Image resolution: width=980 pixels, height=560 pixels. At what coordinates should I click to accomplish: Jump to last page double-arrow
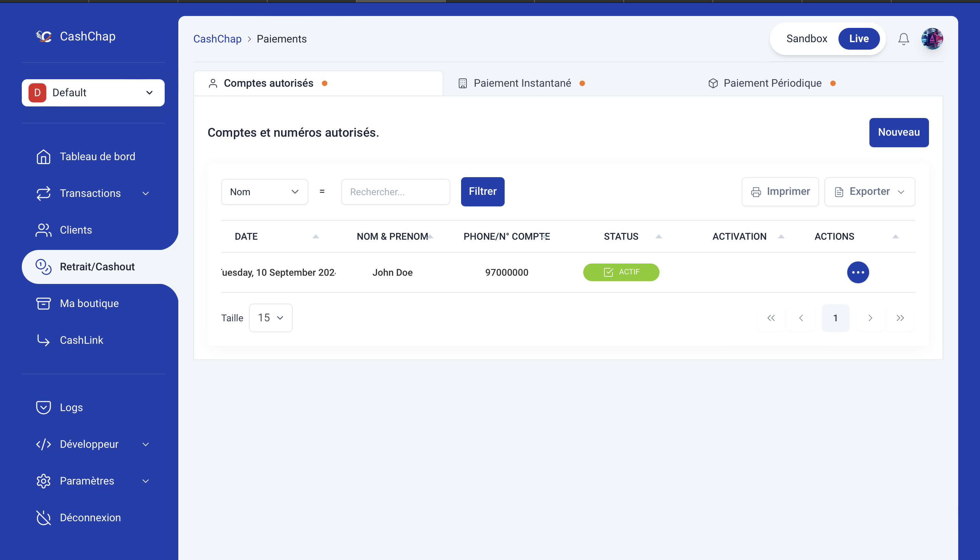(900, 318)
